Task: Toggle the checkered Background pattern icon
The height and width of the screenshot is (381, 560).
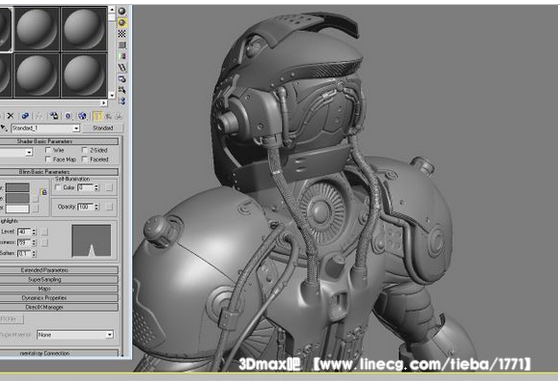Action: [x=122, y=34]
